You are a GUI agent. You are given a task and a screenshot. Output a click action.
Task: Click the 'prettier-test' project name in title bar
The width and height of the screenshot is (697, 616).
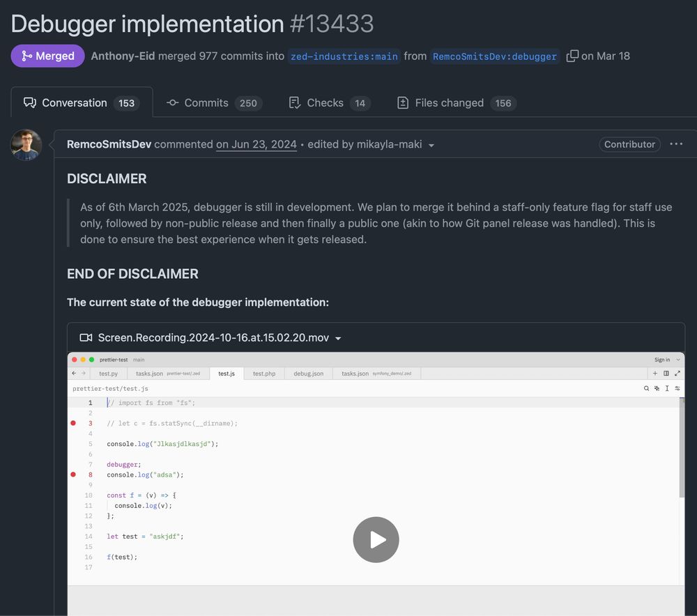(114, 360)
